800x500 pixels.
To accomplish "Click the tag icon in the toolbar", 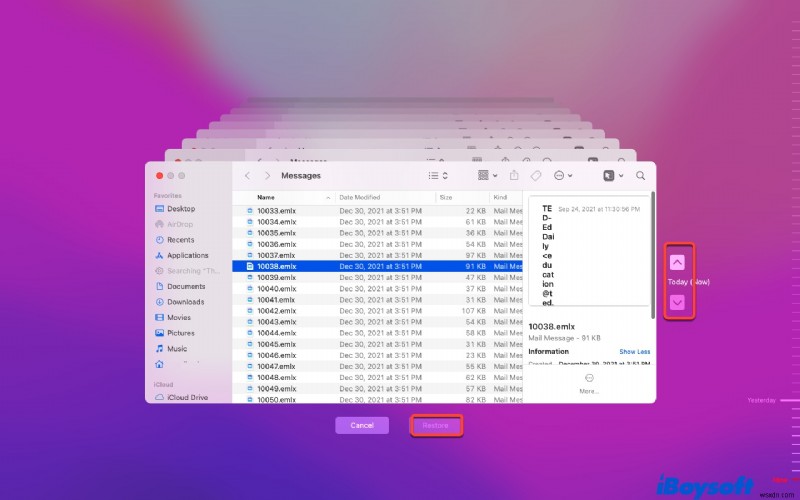I will point(536,176).
